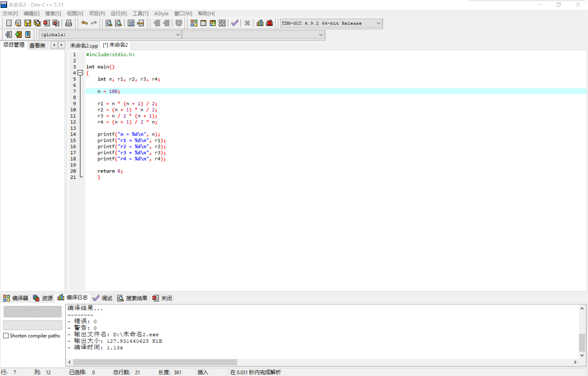Open the empty function list dropdown
The height and width of the screenshot is (376, 588).
(x=321, y=35)
